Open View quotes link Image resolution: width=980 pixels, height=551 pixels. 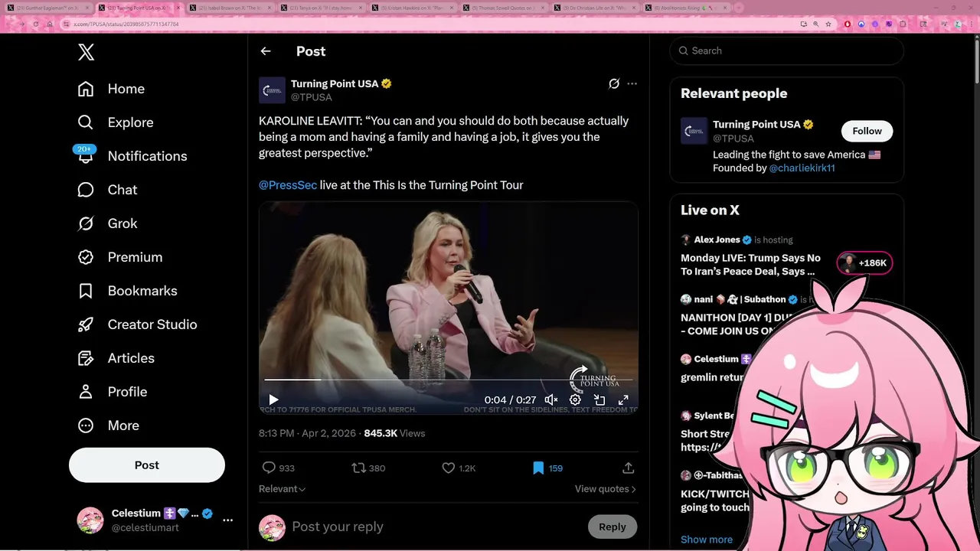[x=605, y=489]
